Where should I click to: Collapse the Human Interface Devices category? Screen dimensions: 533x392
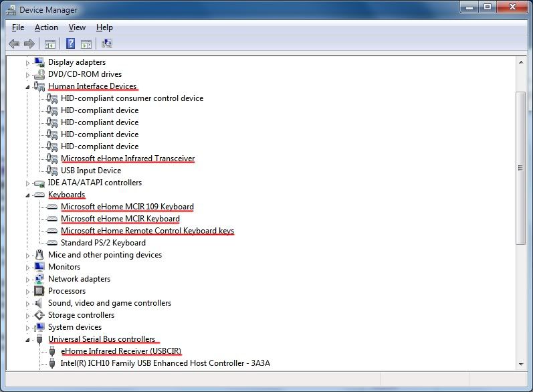click(28, 86)
